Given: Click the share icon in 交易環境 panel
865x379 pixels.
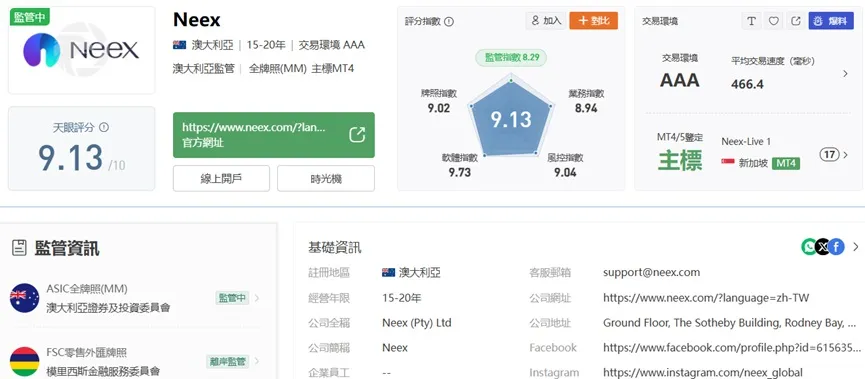Looking at the screenshot, I should click(x=795, y=20).
